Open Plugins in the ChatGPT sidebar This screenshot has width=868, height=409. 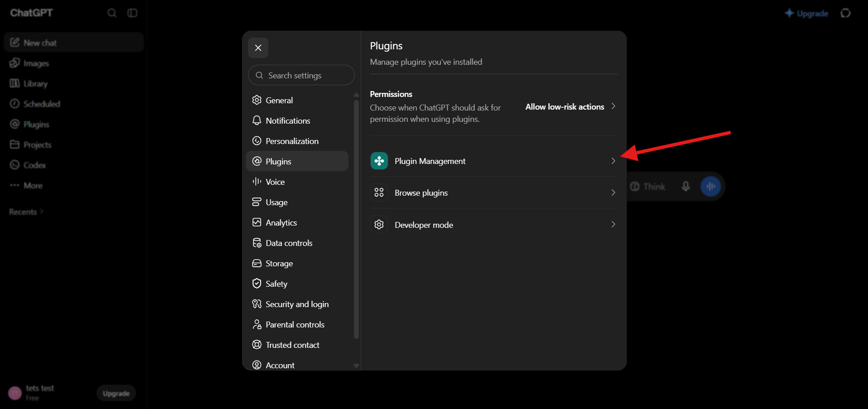[74, 124]
